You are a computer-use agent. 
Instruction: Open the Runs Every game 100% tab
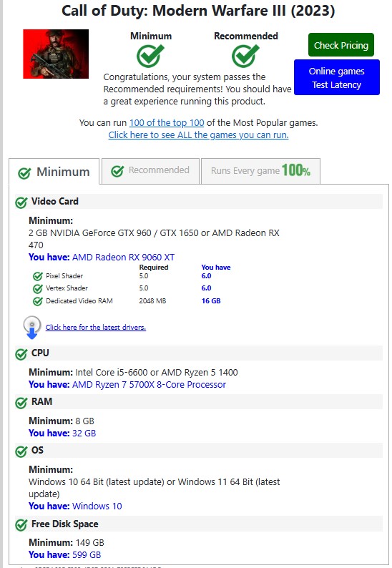pos(260,171)
